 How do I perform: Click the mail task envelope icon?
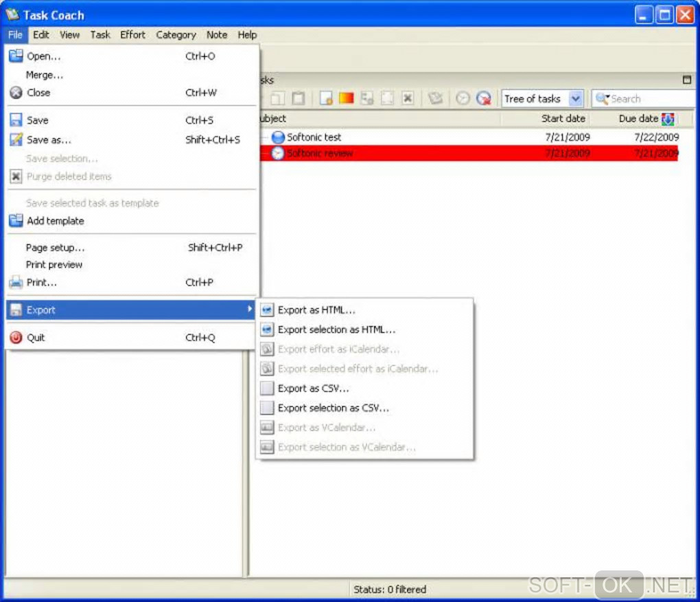point(435,98)
